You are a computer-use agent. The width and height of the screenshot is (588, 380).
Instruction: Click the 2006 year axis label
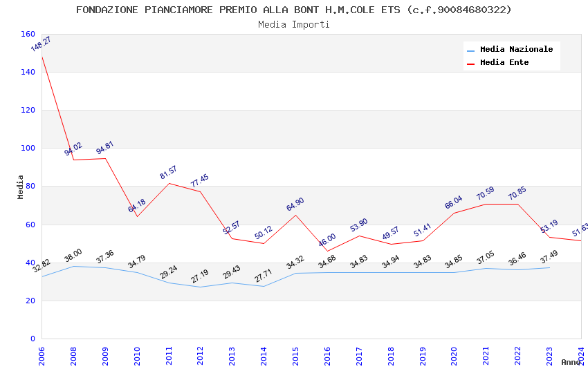tap(42, 356)
